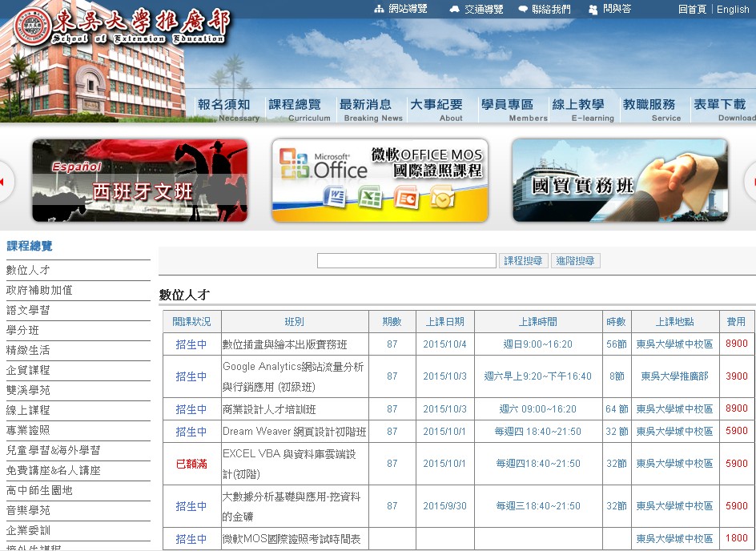The height and width of the screenshot is (551, 756).
Task: Select 精緻生活 in the sidebar
Action: (x=28, y=351)
